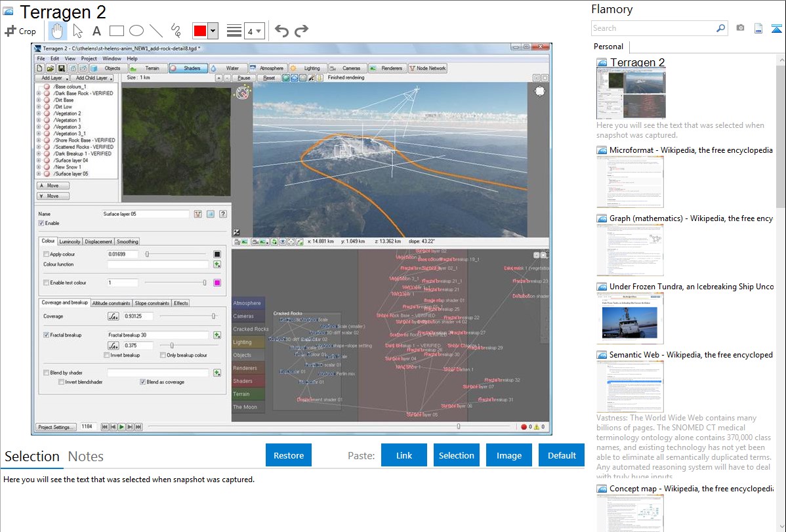Switch to the Notes tab
This screenshot has width=786, height=532.
(86, 457)
